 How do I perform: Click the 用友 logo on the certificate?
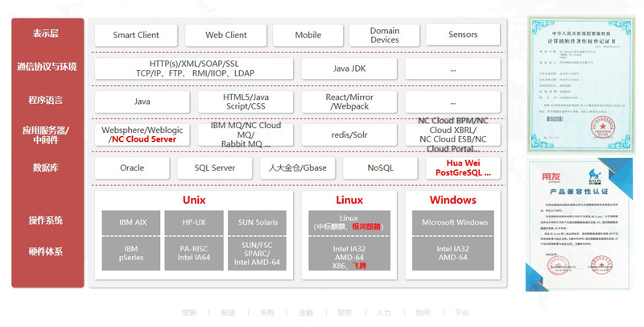click(x=551, y=172)
